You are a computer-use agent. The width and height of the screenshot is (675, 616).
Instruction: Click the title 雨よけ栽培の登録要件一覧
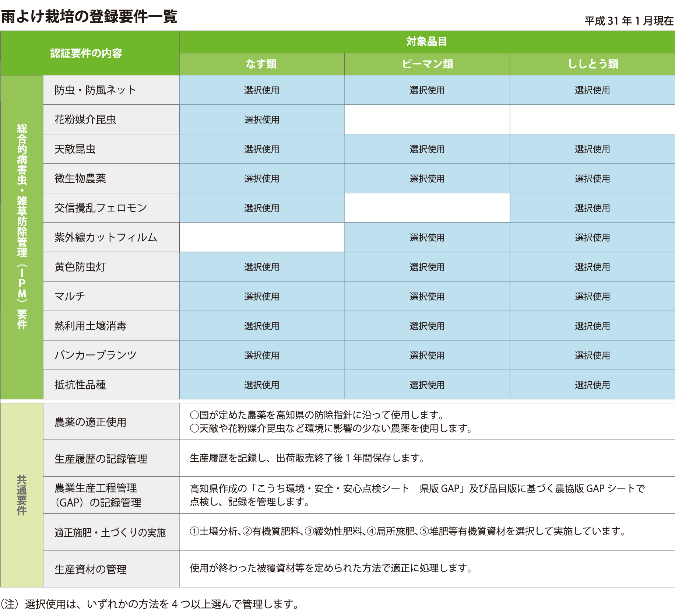click(x=89, y=17)
